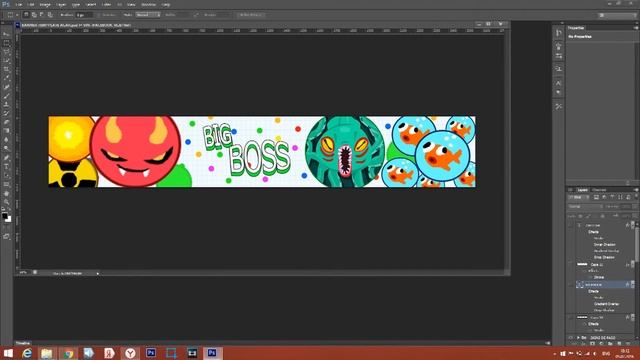Toggle visibility of Capa 11 layer

point(571,264)
